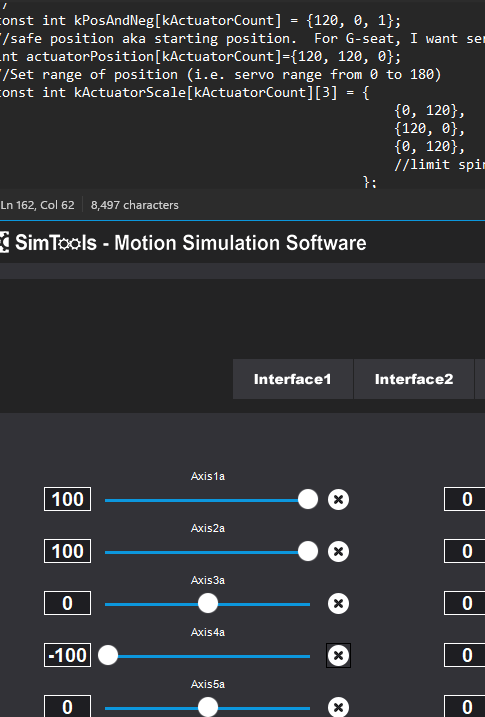This screenshot has height=717, width=485.
Task: Switch to the Interface2 tab
Action: pyautogui.click(x=414, y=379)
